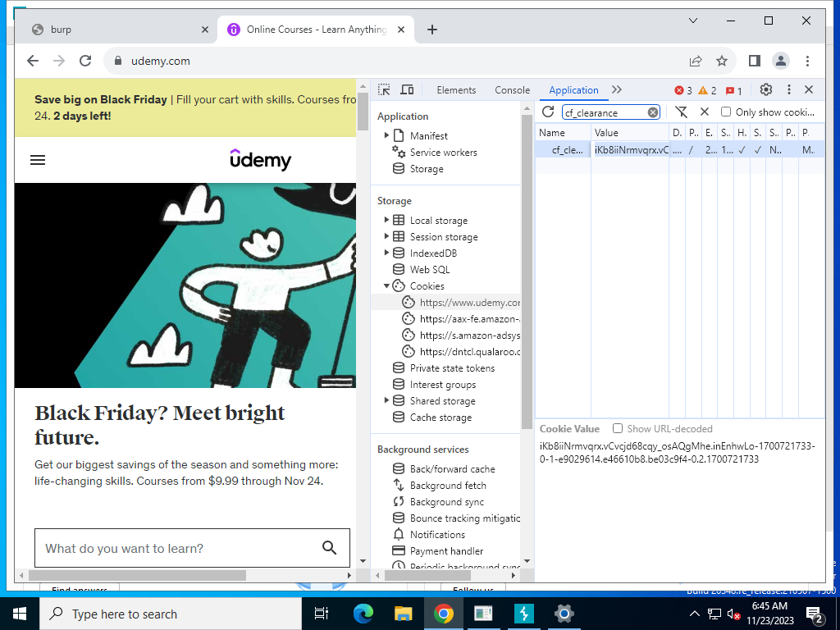Toggle the device toolbar icon

[x=407, y=90]
